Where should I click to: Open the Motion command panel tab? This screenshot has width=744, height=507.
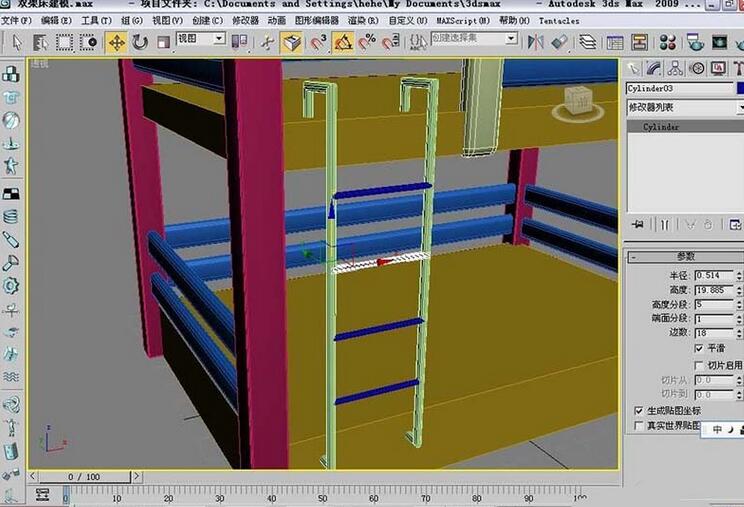pos(695,68)
